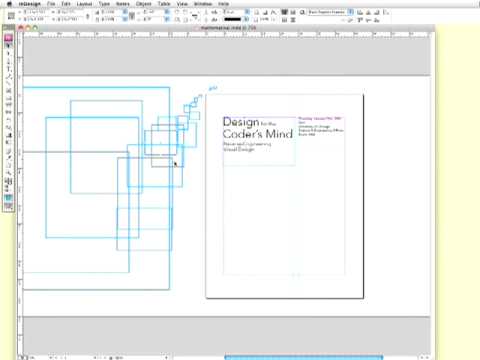Select the Rectangle tool

coord(9,99)
